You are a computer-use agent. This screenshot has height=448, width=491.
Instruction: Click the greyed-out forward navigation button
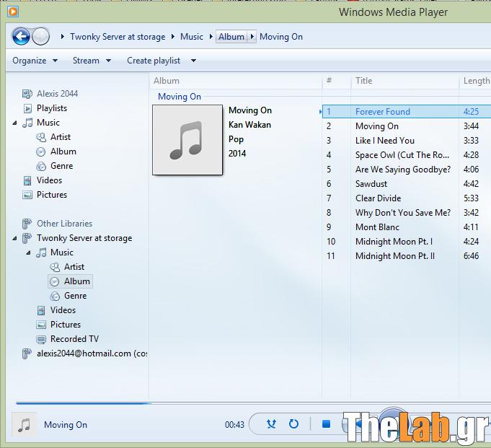click(x=41, y=37)
